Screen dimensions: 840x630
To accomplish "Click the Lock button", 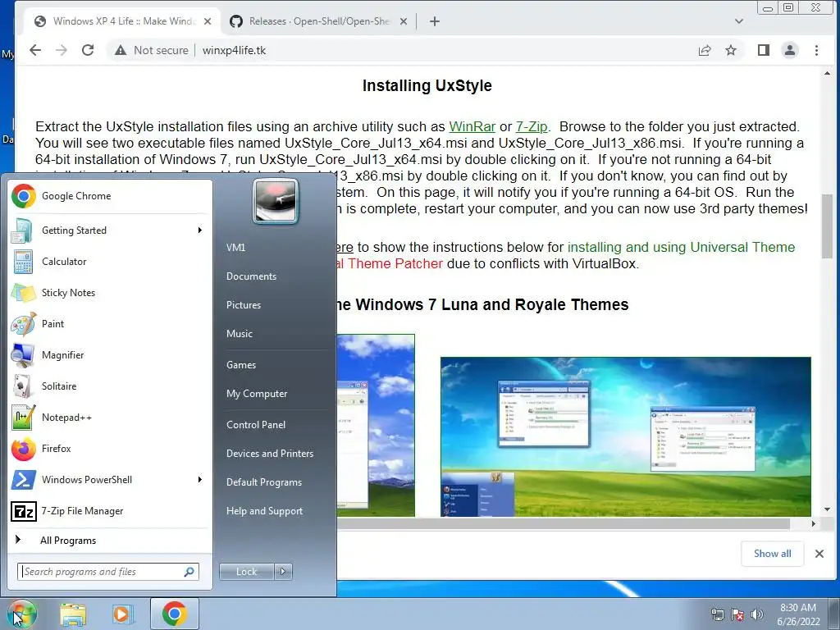I will tap(246, 572).
